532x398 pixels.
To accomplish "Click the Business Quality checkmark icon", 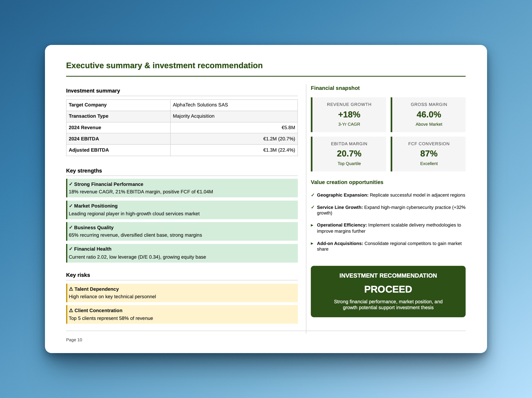I will click(71, 228).
